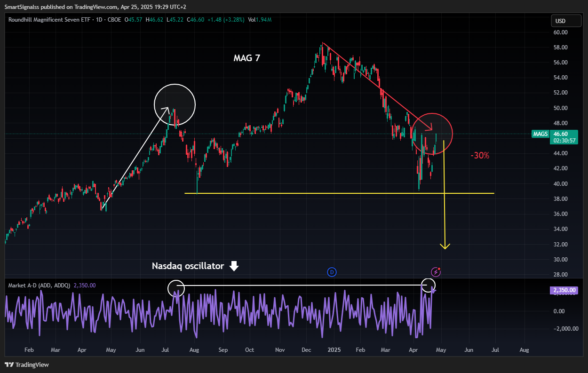Click the 36.00 price axis label
Image resolution: width=588 pixels, height=373 pixels.
(561, 214)
